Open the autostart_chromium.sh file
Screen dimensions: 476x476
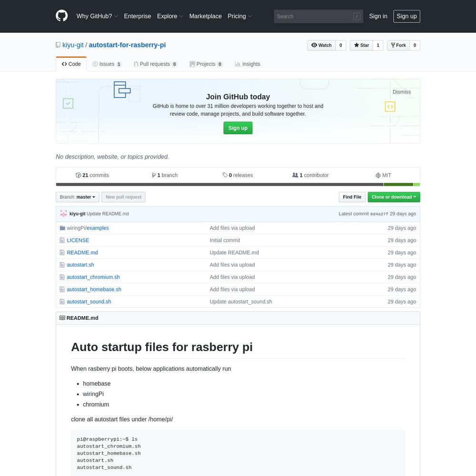pyautogui.click(x=93, y=277)
